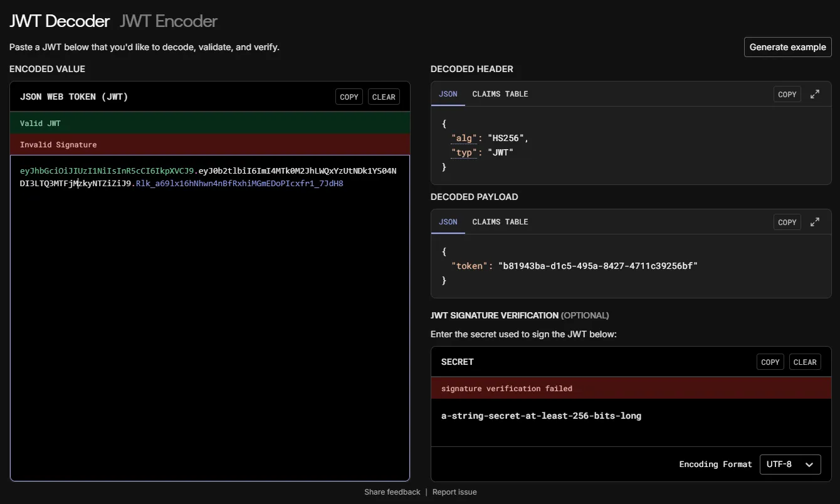
Task: Open the alg claim reference link
Action: click(x=464, y=138)
